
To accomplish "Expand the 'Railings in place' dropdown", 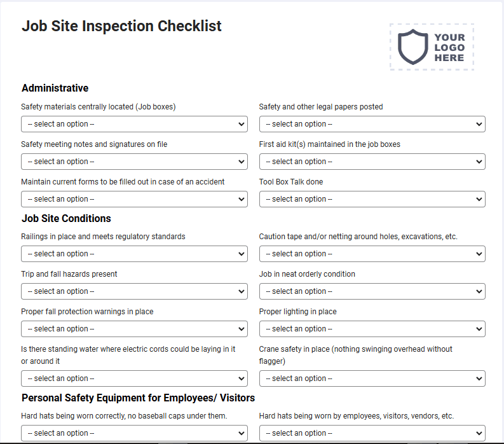I will coord(134,254).
